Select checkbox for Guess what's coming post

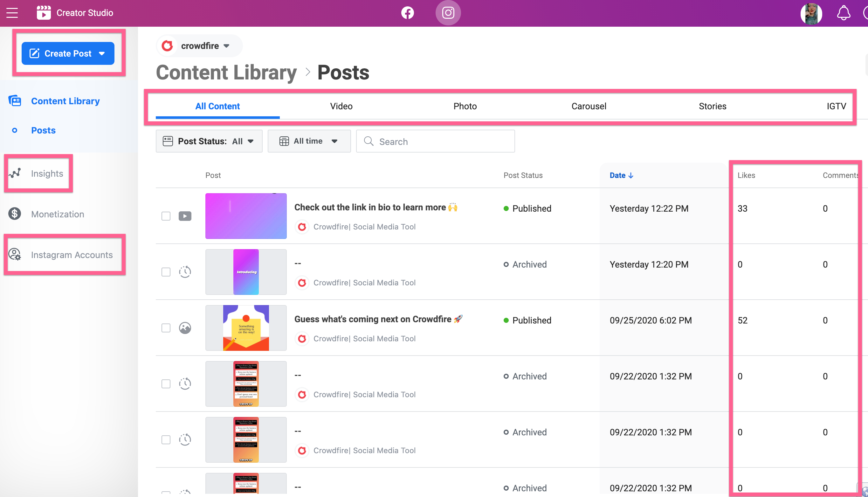tap(166, 328)
